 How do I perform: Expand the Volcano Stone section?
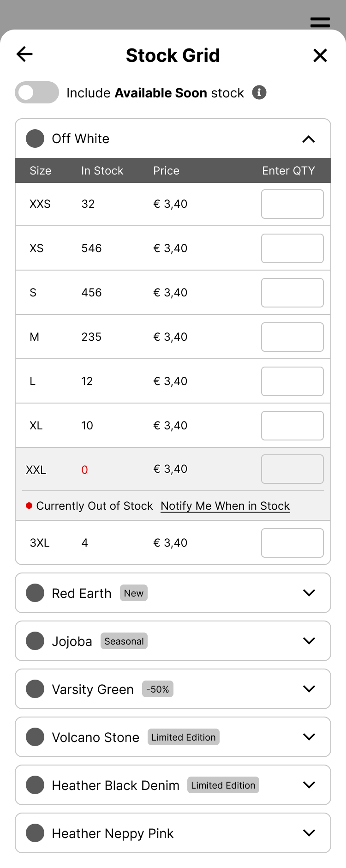pyautogui.click(x=309, y=737)
